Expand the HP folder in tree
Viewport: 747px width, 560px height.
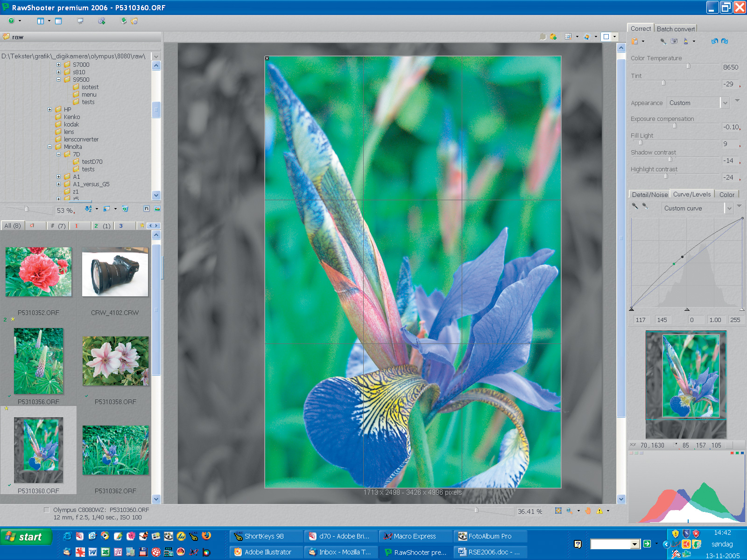50,110
